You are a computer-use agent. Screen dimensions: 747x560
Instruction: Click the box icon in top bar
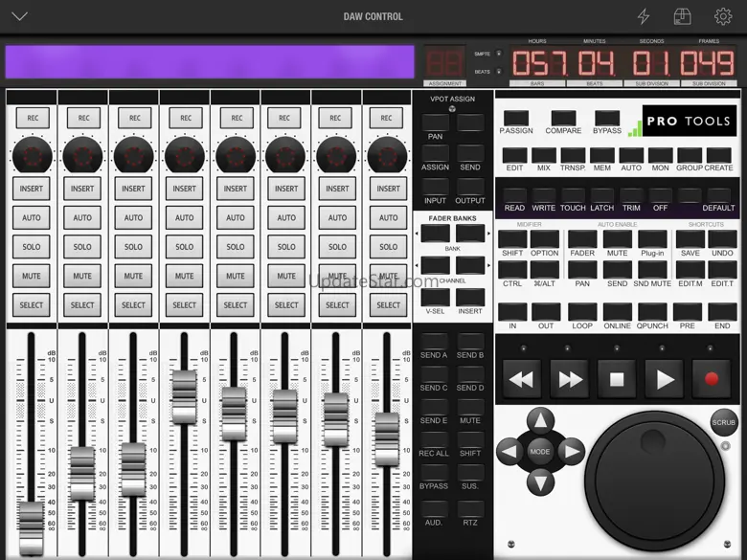pos(682,16)
